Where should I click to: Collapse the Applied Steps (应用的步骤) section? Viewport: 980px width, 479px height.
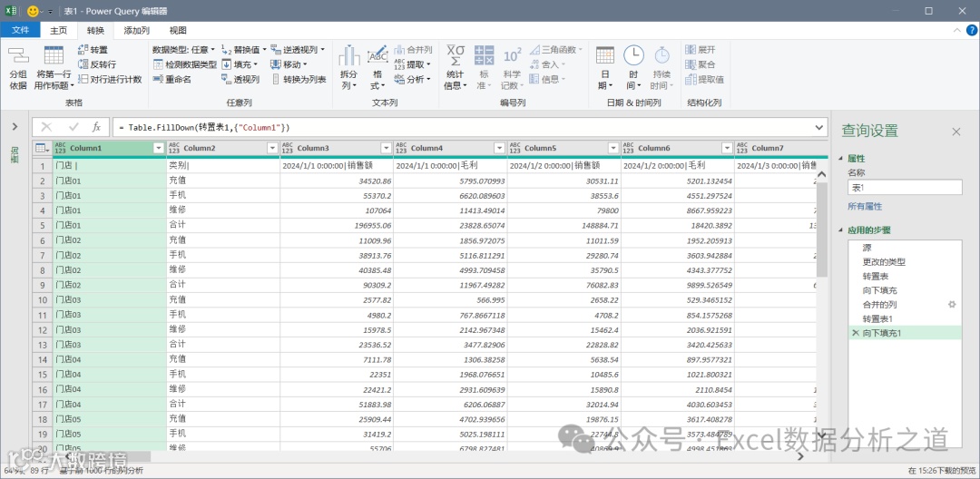tap(840, 230)
